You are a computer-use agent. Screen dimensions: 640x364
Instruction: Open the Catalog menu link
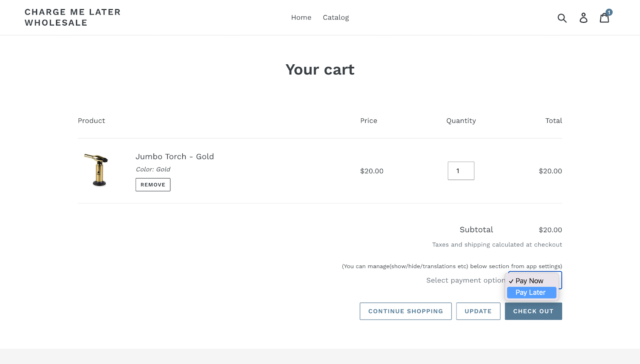coord(336,18)
